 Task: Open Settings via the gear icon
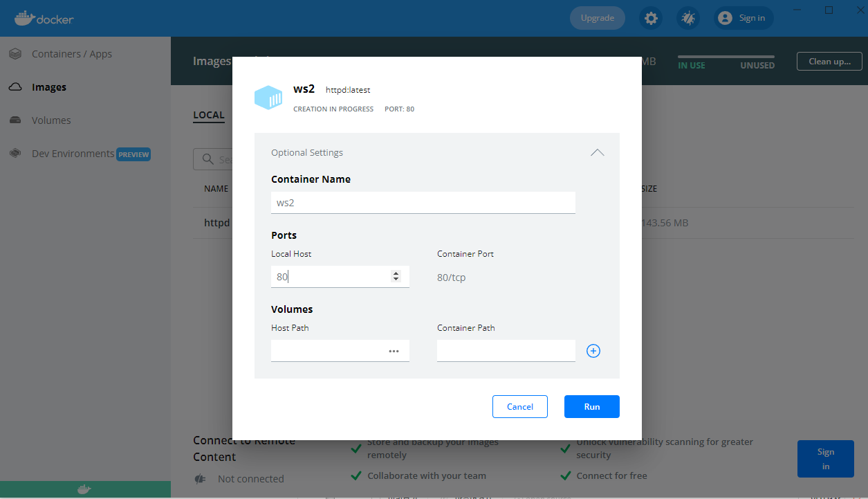pos(651,18)
